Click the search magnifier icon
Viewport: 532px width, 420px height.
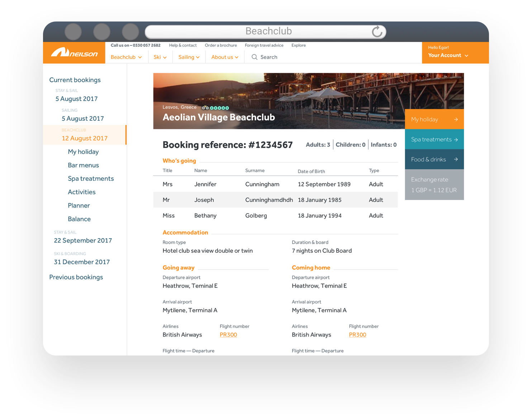tap(254, 57)
